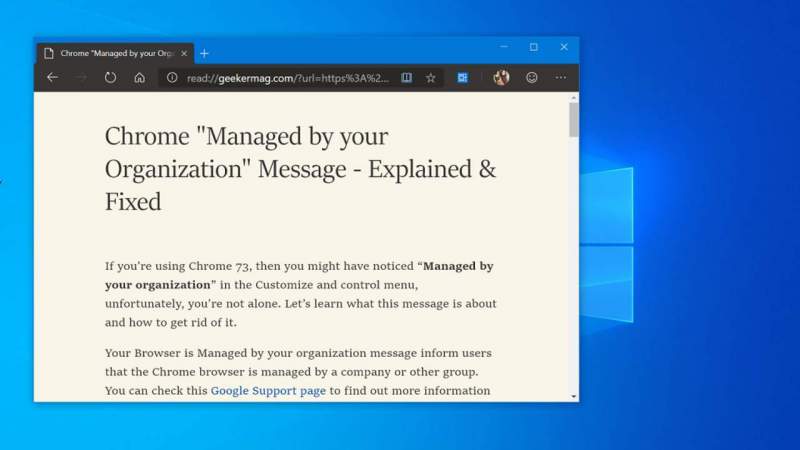This screenshot has height=450, width=800.
Task: Close the browser window
Action: (564, 47)
